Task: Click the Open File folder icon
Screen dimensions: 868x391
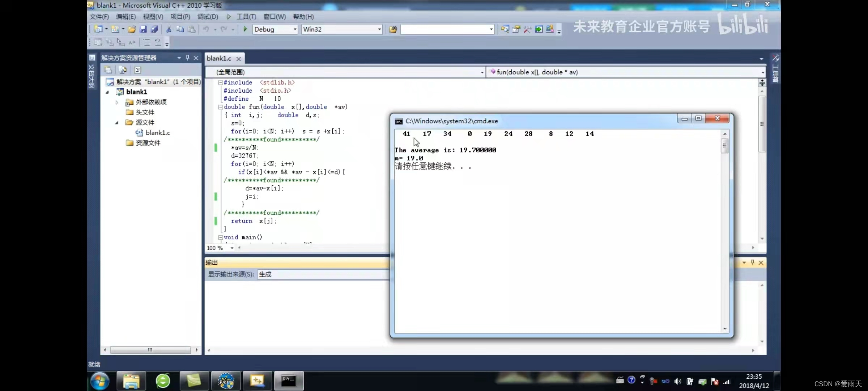Action: (x=132, y=29)
